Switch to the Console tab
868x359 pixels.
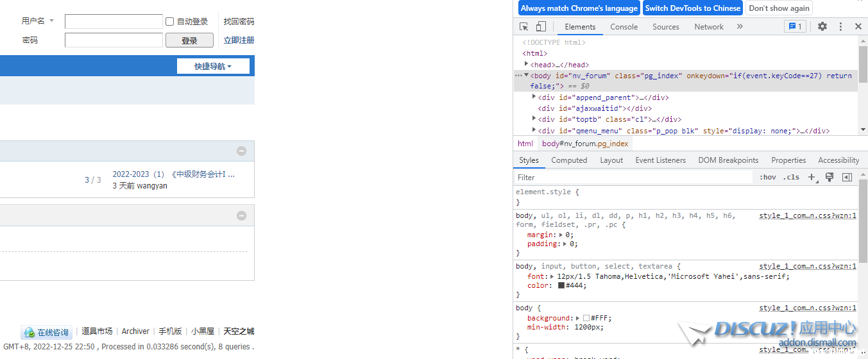[624, 27]
